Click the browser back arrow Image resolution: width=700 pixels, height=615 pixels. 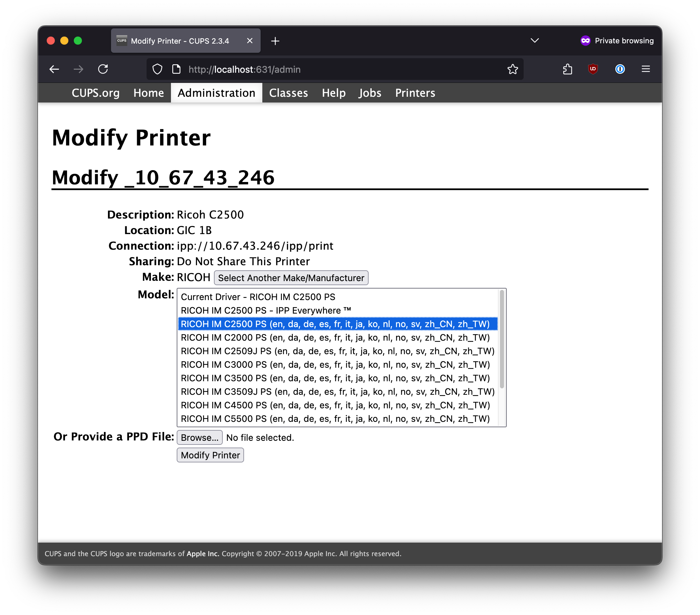click(x=54, y=69)
